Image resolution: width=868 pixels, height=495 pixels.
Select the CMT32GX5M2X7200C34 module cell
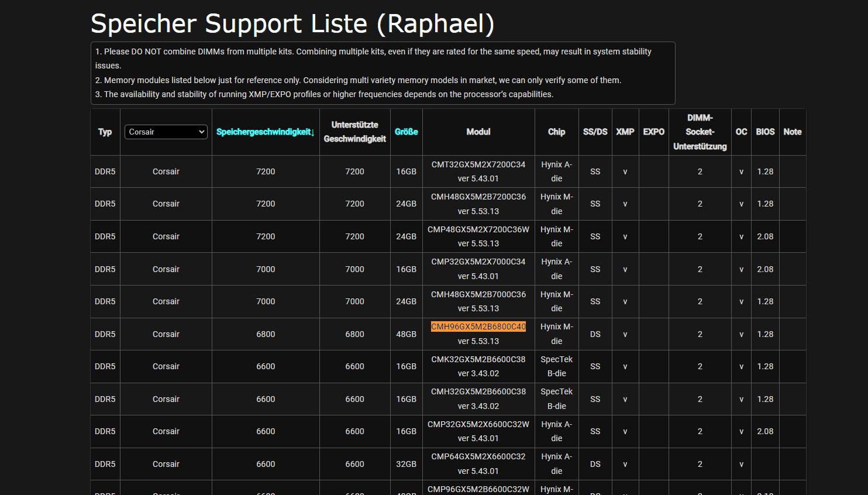click(x=478, y=171)
